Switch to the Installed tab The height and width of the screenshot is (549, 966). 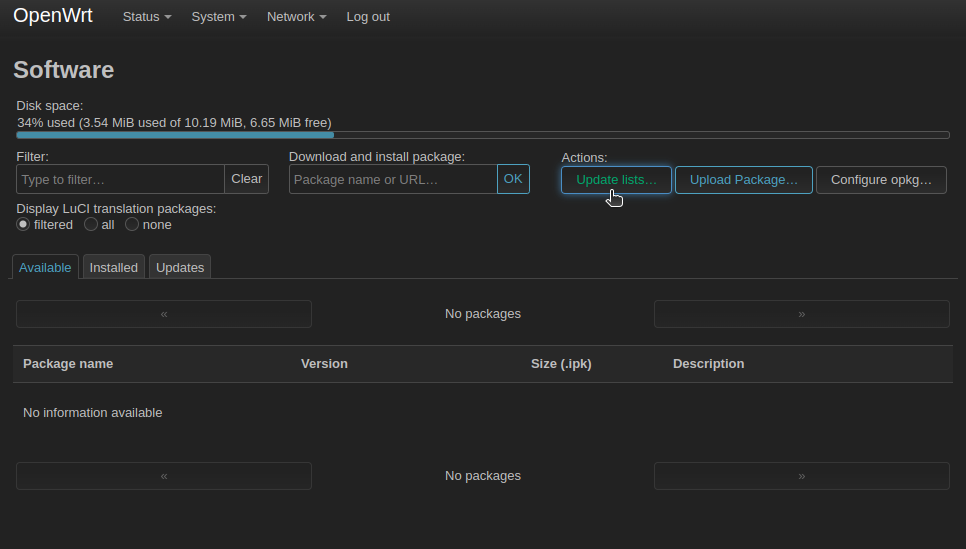point(114,267)
